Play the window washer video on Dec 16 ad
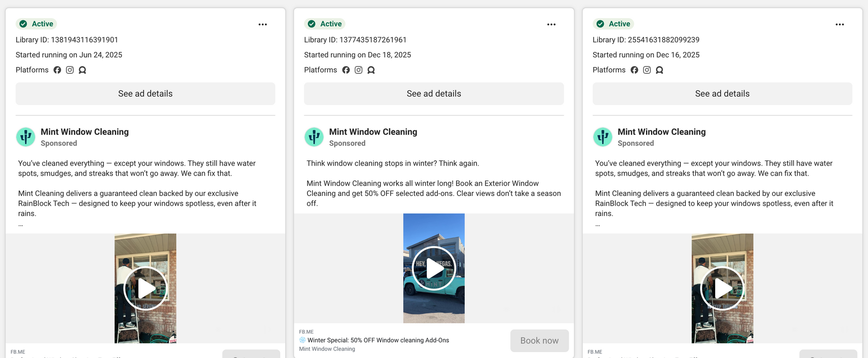The height and width of the screenshot is (358, 868). pos(722,288)
